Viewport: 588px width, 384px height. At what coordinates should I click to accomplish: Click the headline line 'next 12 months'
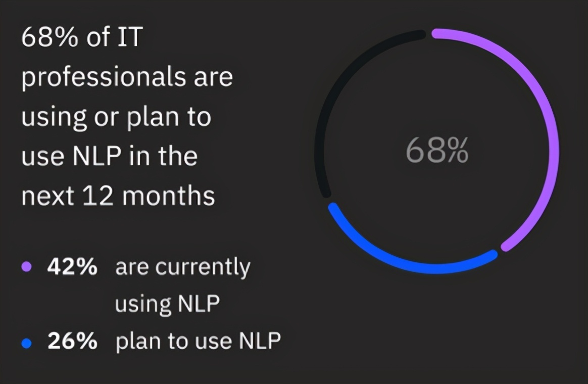click(x=118, y=196)
